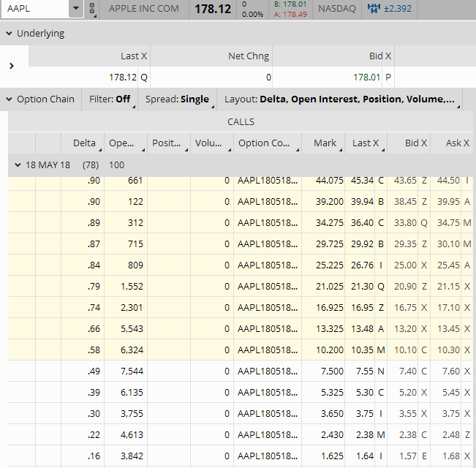The height and width of the screenshot is (468, 476).
Task: Open the Spread: Single dropdown
Action: click(x=177, y=99)
